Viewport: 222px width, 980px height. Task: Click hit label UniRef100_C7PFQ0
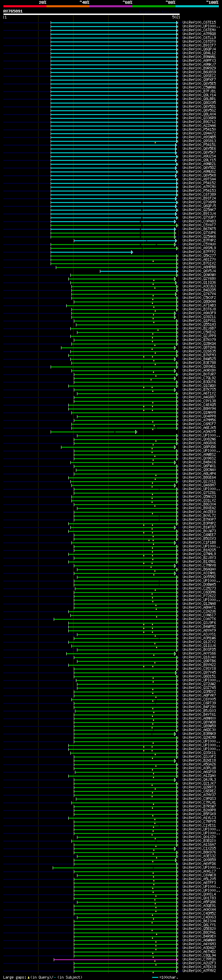click(x=199, y=959)
